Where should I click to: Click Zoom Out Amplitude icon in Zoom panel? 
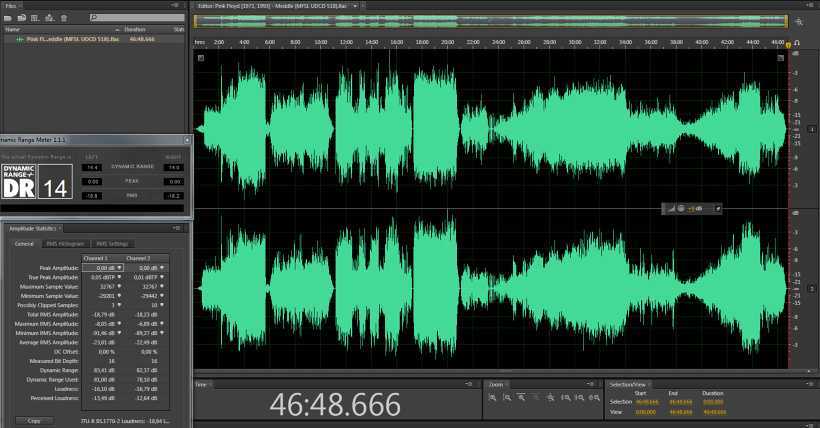pyautogui.click(x=507, y=398)
